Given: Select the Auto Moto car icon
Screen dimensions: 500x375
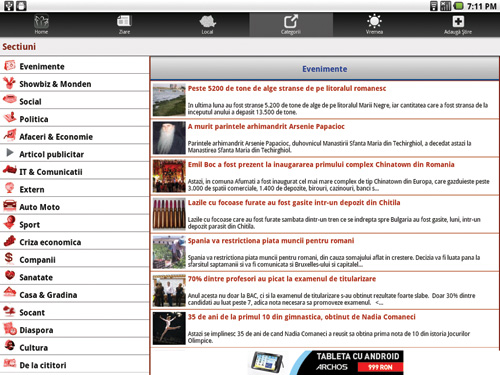Looking at the screenshot, I should pos(10,205).
